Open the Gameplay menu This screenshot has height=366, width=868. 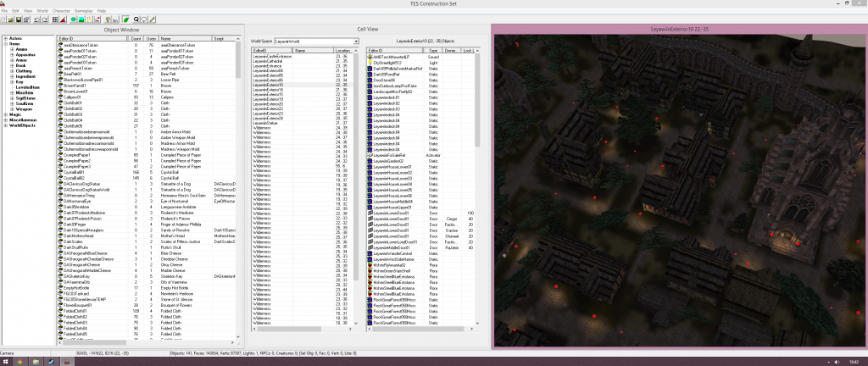point(84,10)
